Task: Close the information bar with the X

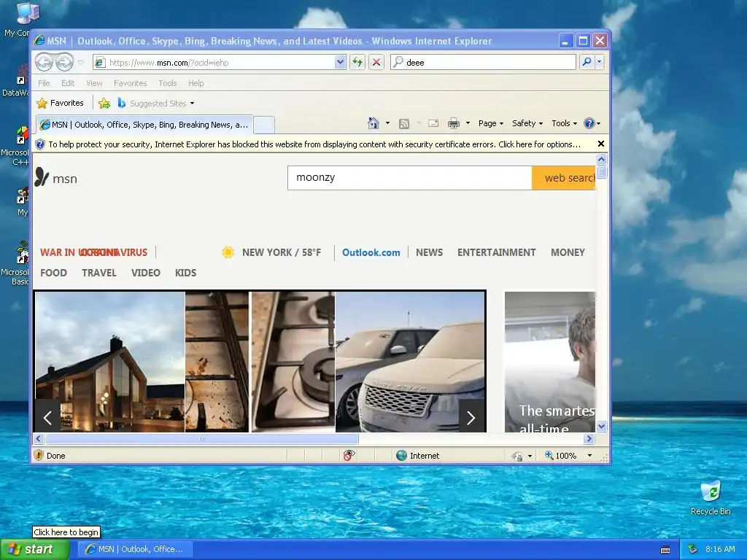Action: [601, 144]
